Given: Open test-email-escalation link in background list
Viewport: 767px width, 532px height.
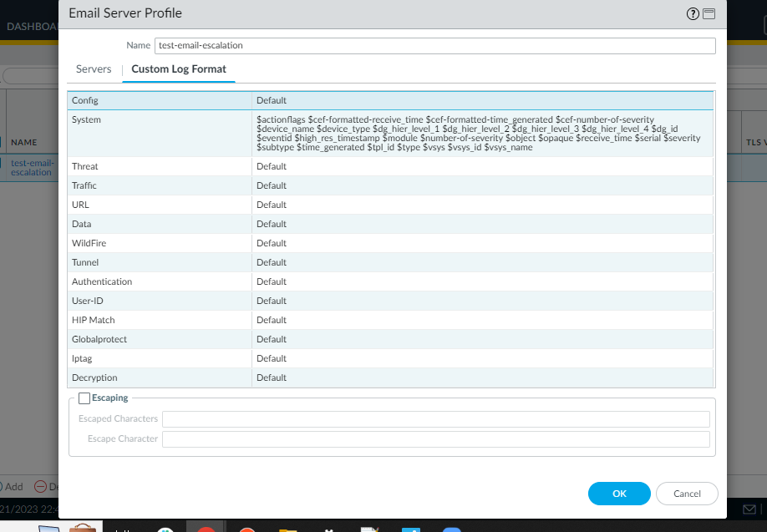Looking at the screenshot, I should (x=33, y=168).
